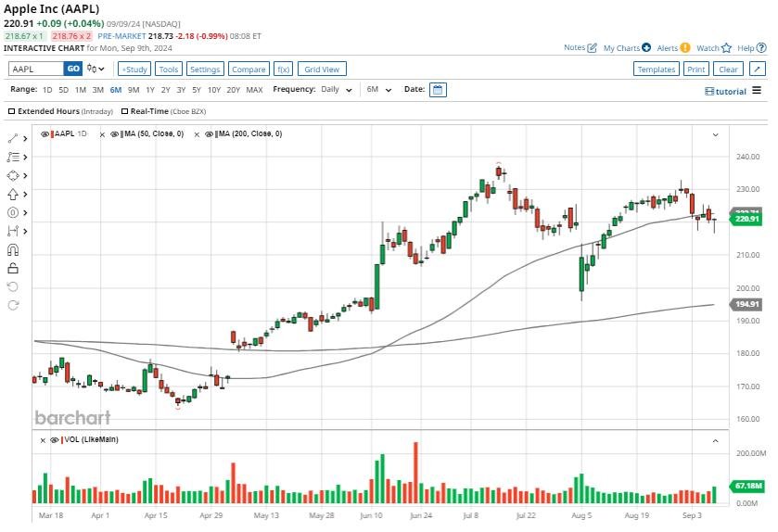Viewport: 778px width, 532px height.
Task: Open the date picker calendar icon
Action: (x=438, y=90)
